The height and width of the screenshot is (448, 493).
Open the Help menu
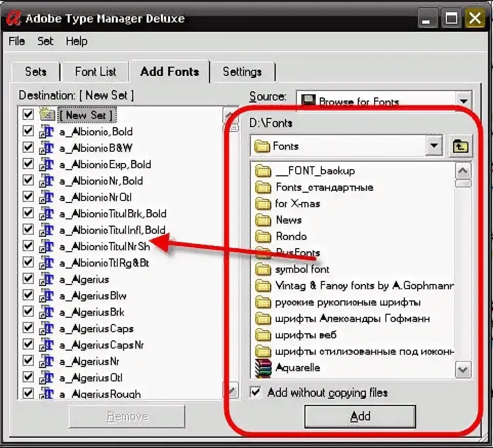[x=76, y=41]
